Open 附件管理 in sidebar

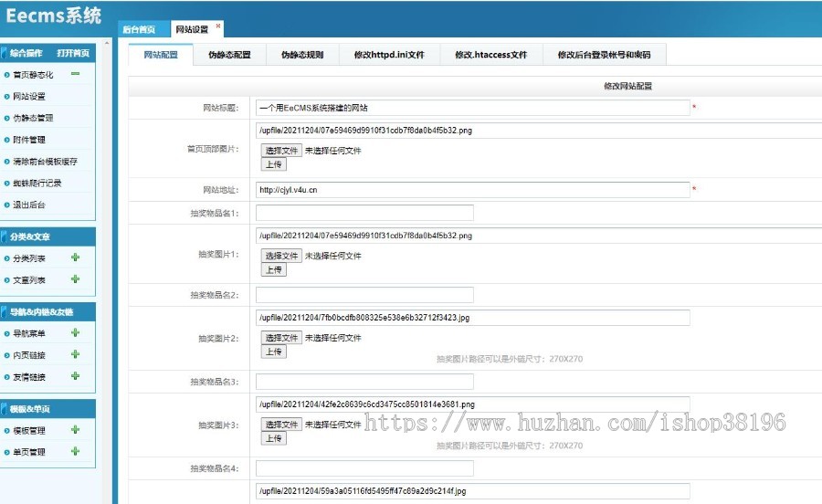point(29,140)
